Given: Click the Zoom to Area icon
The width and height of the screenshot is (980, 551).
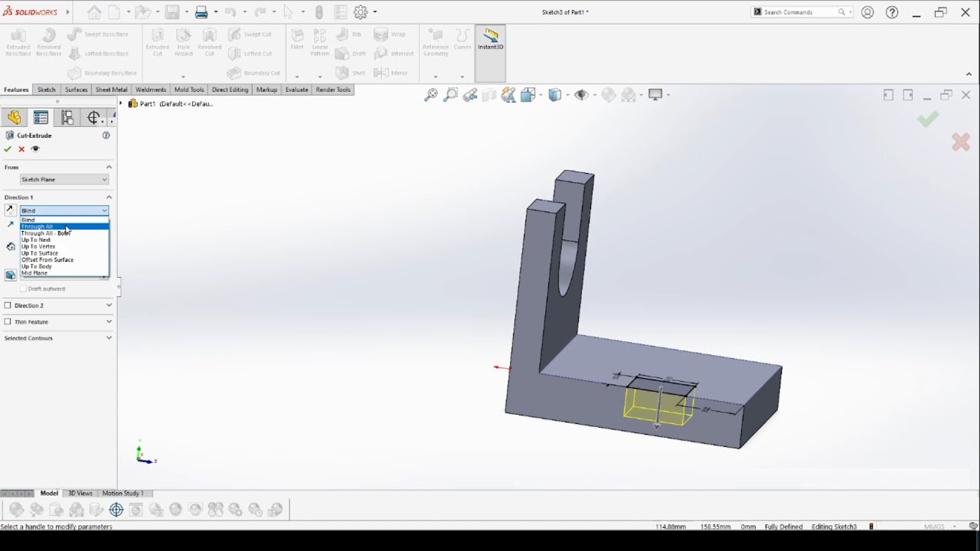Looking at the screenshot, I should (x=451, y=95).
